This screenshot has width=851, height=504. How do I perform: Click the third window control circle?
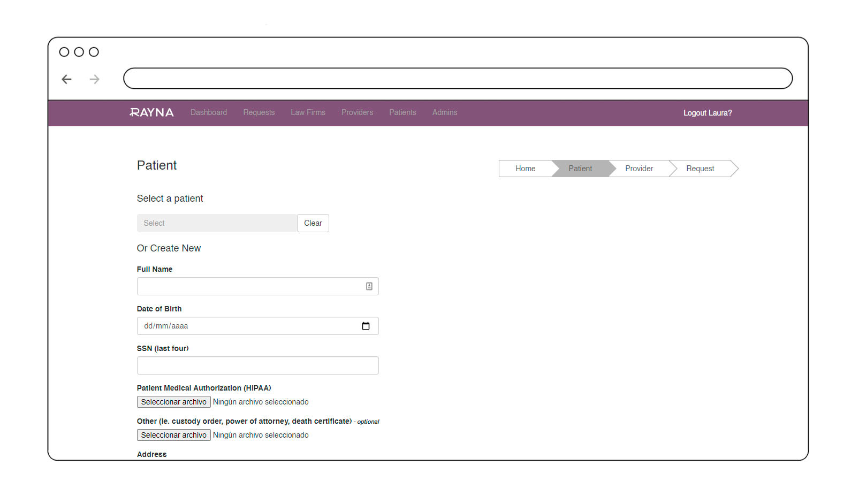[94, 52]
